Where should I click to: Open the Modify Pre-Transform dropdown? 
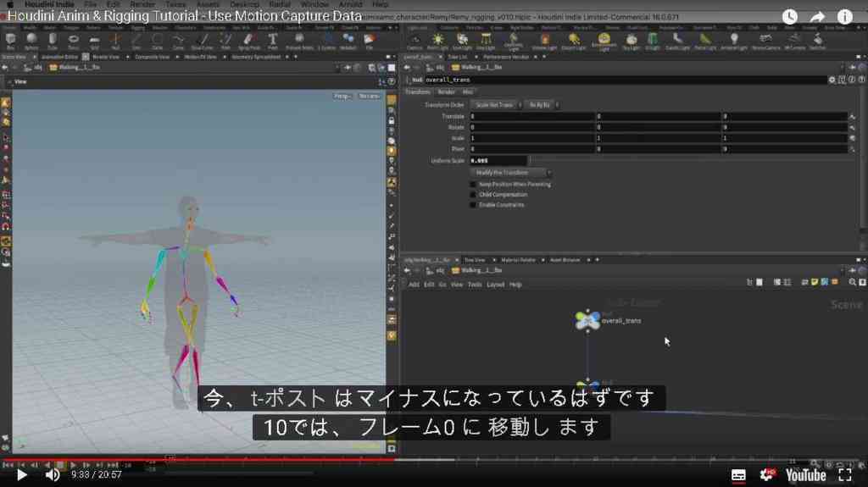click(x=511, y=173)
